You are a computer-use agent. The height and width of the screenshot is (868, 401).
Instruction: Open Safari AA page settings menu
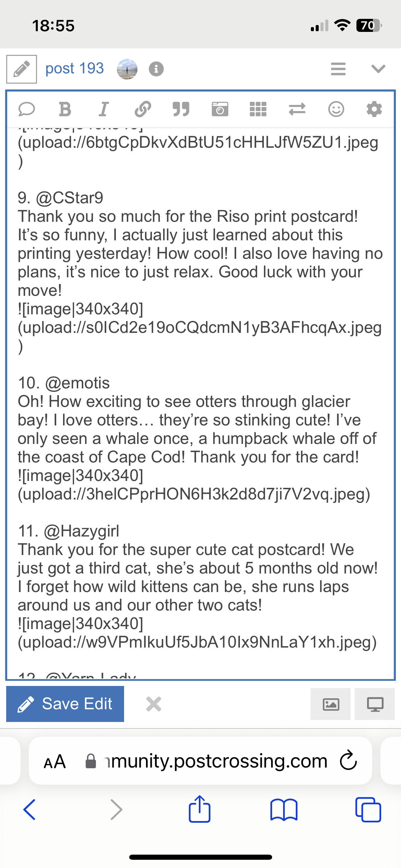pyautogui.click(x=55, y=762)
